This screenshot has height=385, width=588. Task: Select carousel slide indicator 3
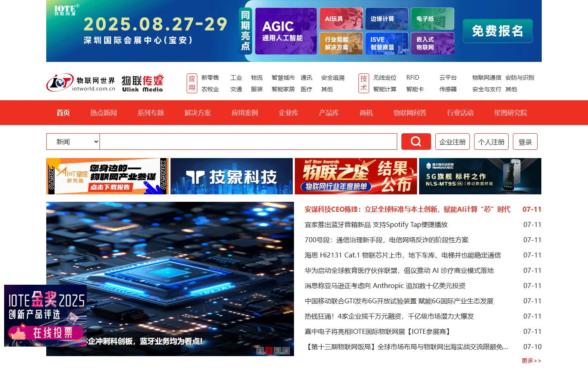(x=277, y=351)
